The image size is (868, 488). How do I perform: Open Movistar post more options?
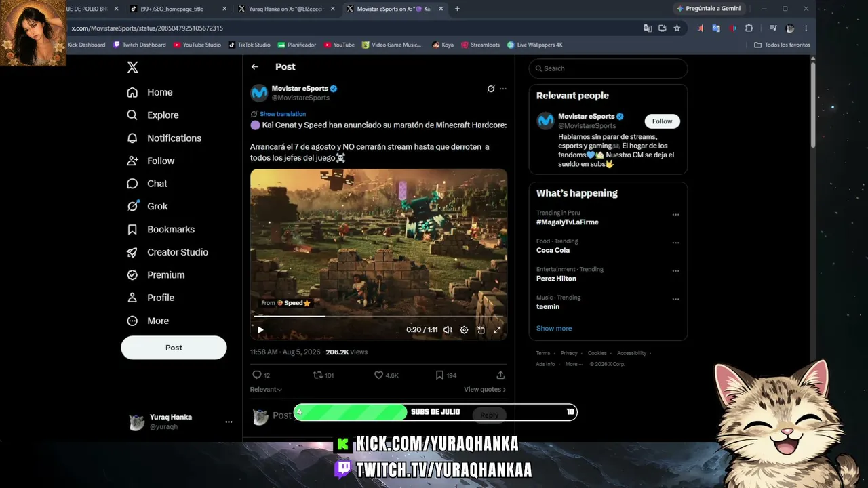pos(502,89)
